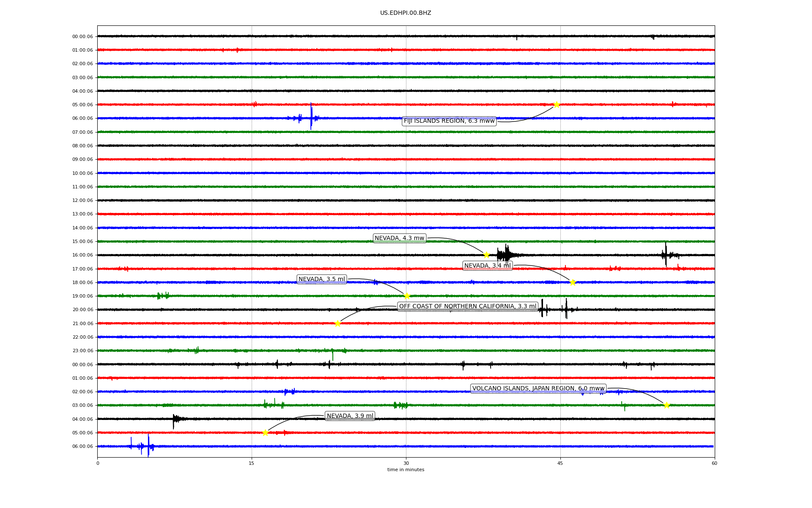Viewport: 812px width, 508px height.
Task: Click the Volcano Islands Japan star marker
Action: pos(667,405)
